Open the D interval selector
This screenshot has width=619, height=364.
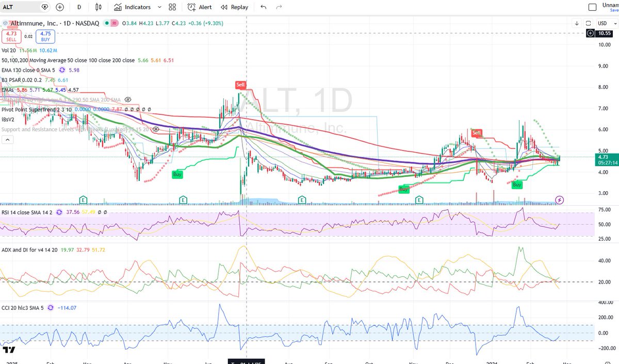(79, 7)
